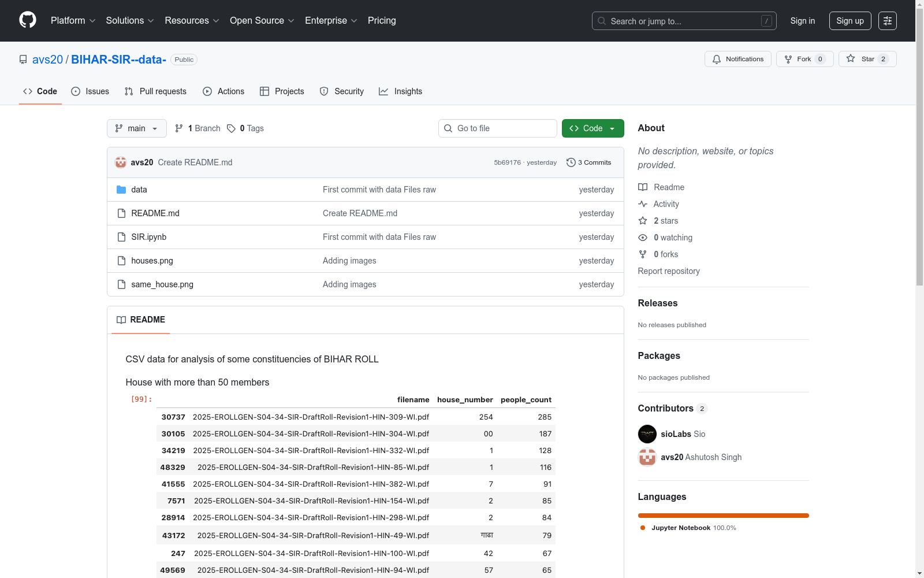Open the green Code dropdown button
924x578 pixels.
click(593, 128)
